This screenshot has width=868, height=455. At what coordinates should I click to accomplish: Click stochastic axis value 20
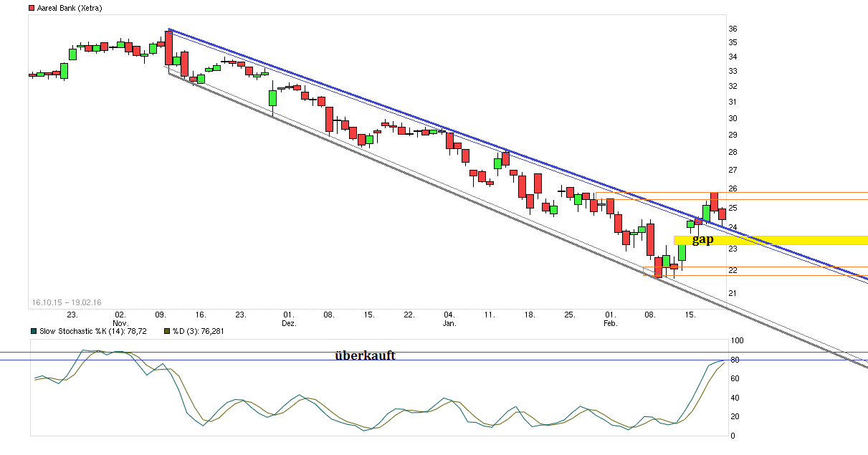click(x=733, y=416)
